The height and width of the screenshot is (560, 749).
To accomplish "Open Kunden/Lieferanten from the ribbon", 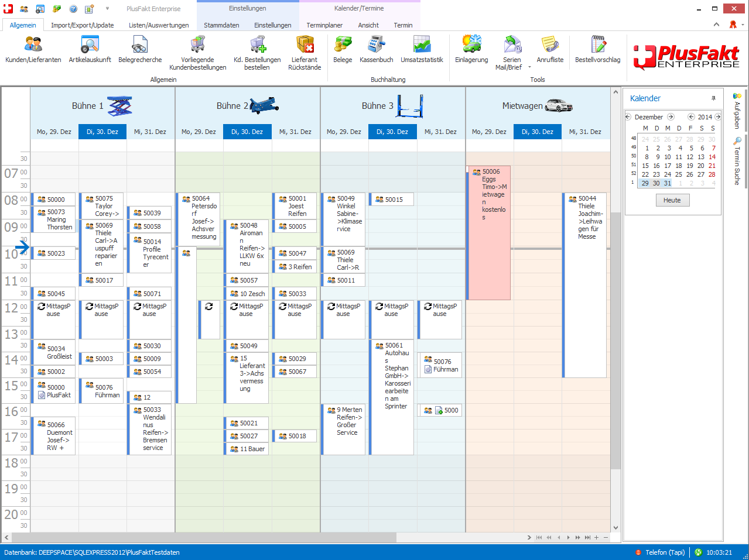I will click(33, 50).
